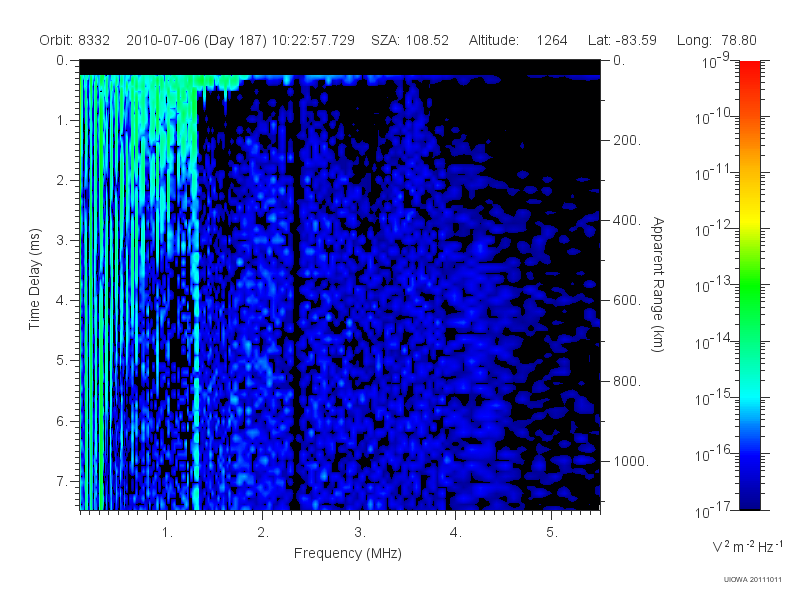Click the 5. tick label on time delay axis

[62, 360]
